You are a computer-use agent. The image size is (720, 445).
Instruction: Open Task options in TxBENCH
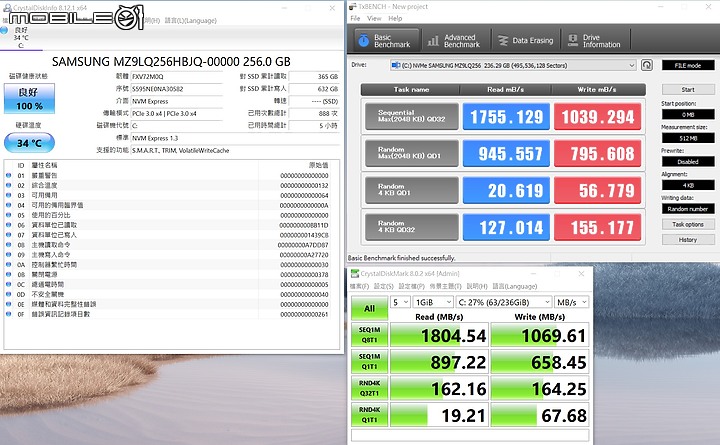pyautogui.click(x=688, y=225)
